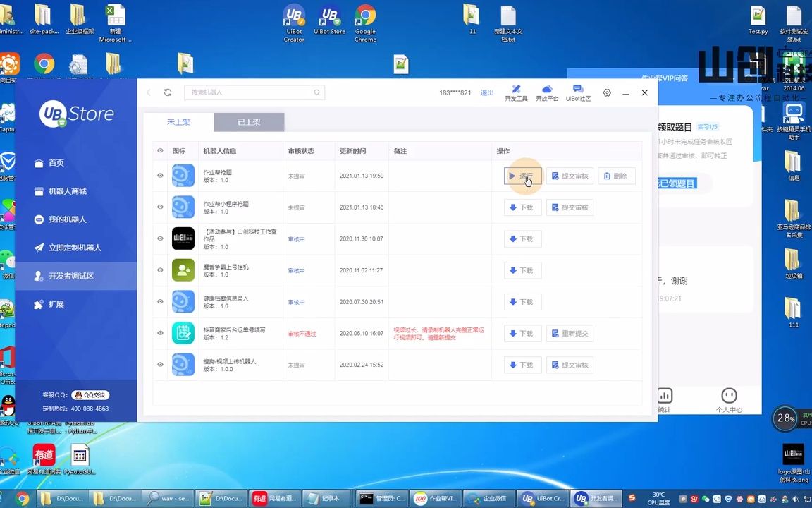This screenshot has height=508, width=812.
Task: Click the refresh icon beside the back arrow
Action: [168, 92]
